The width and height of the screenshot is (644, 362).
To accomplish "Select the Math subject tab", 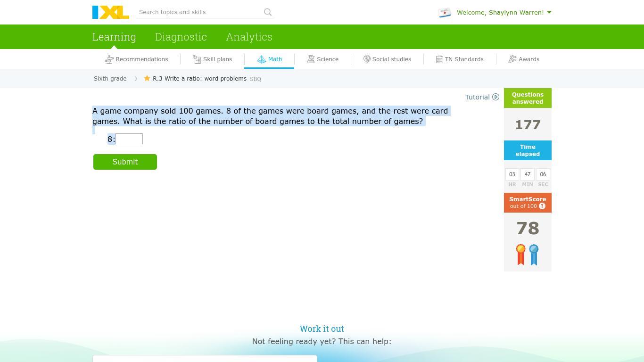I will 270,59.
